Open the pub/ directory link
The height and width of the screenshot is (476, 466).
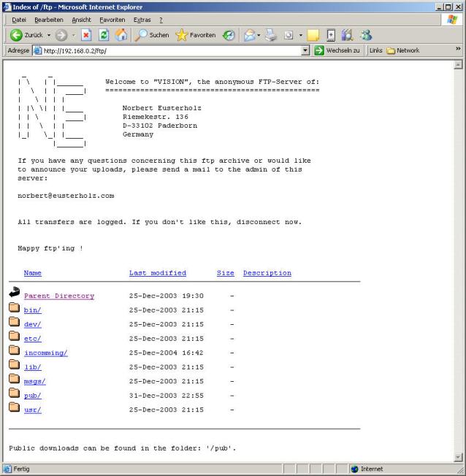coord(33,396)
